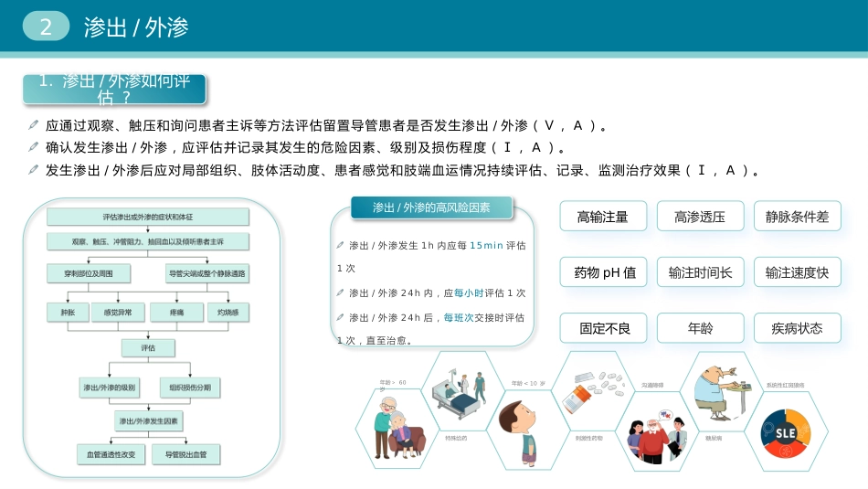
Task: Click the slide title 渗出 / 外渗
Action: click(136, 27)
